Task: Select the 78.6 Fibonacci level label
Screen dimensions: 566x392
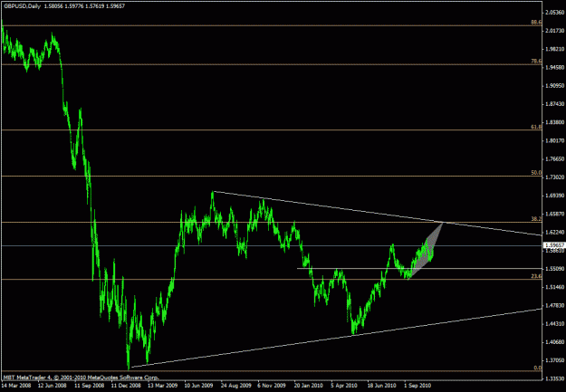Action: pos(536,62)
